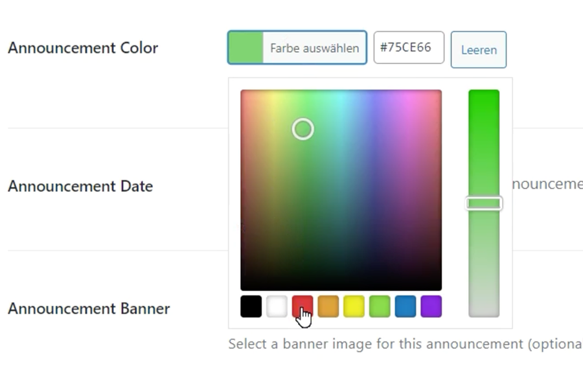The width and height of the screenshot is (583, 392).
Task: Apply the purple palette swatch
Action: [x=431, y=306]
